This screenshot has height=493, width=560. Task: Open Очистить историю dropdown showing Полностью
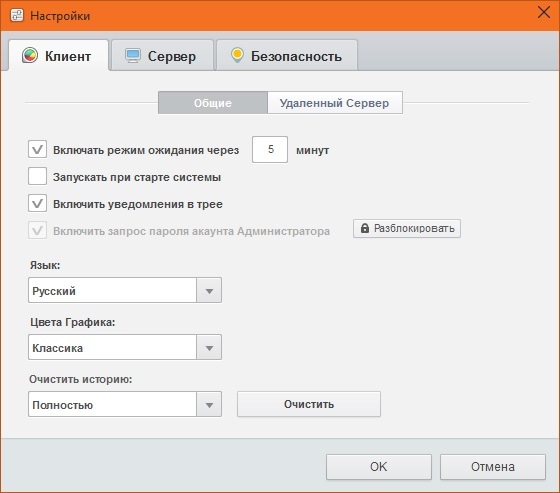125,404
